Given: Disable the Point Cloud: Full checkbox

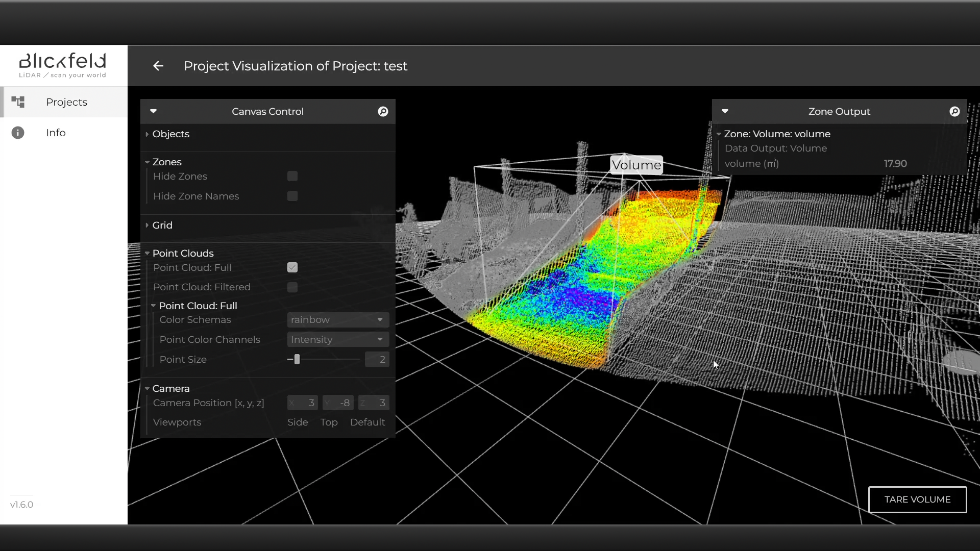Looking at the screenshot, I should (x=291, y=267).
